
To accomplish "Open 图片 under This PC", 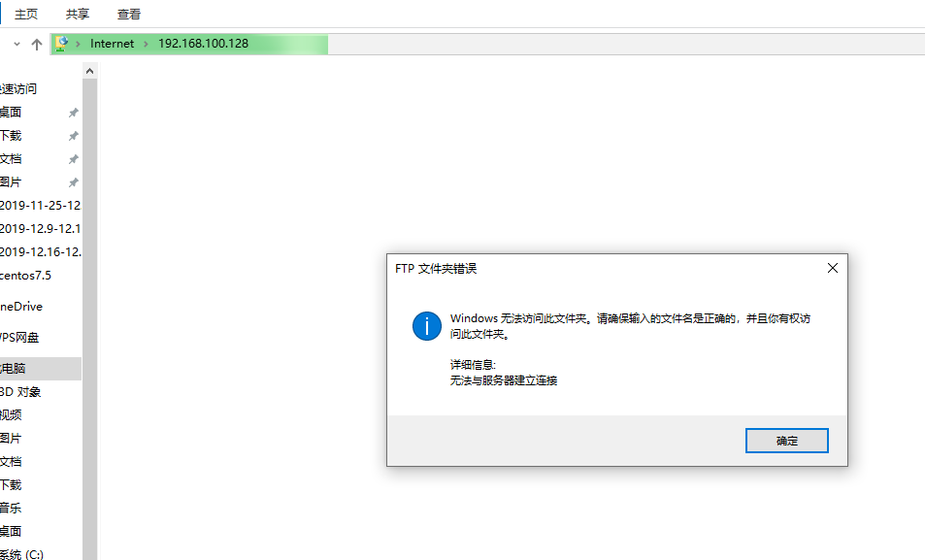I will [11, 439].
